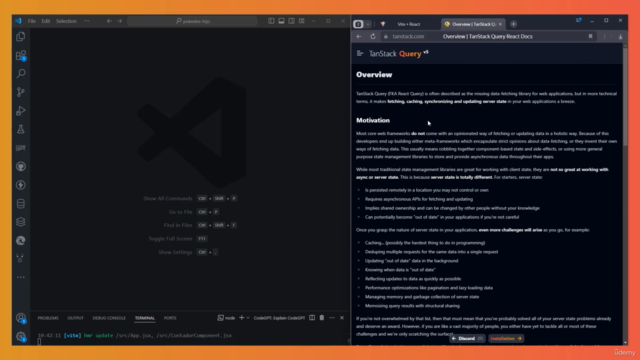Expand the terminal launch profile dropdown
The height and width of the screenshot is (360, 640).
point(248,318)
